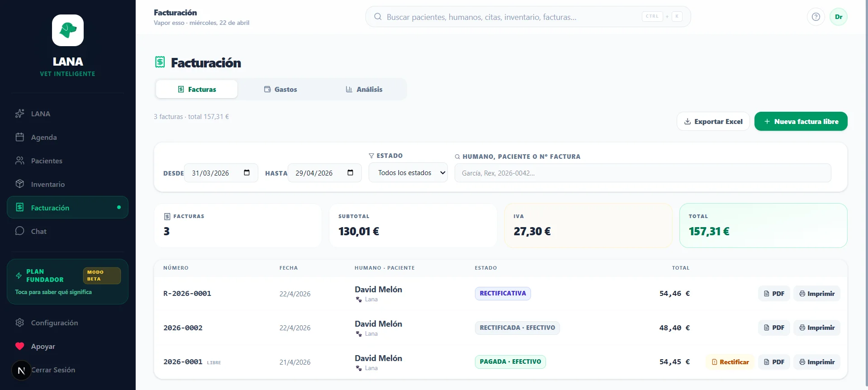Expand the Todos los estados dropdown
The height and width of the screenshot is (390, 868).
tap(408, 173)
